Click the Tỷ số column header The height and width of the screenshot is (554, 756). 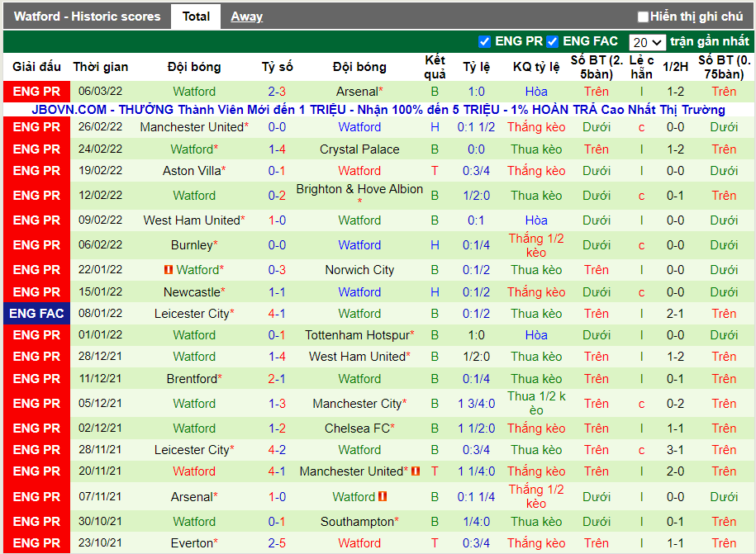[278, 67]
